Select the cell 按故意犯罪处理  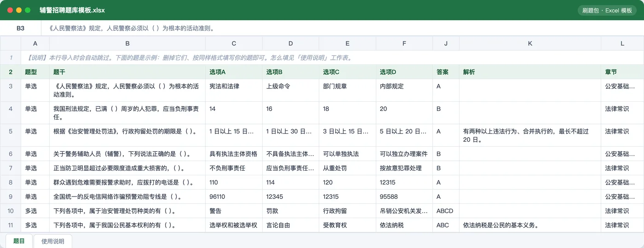click(x=404, y=168)
